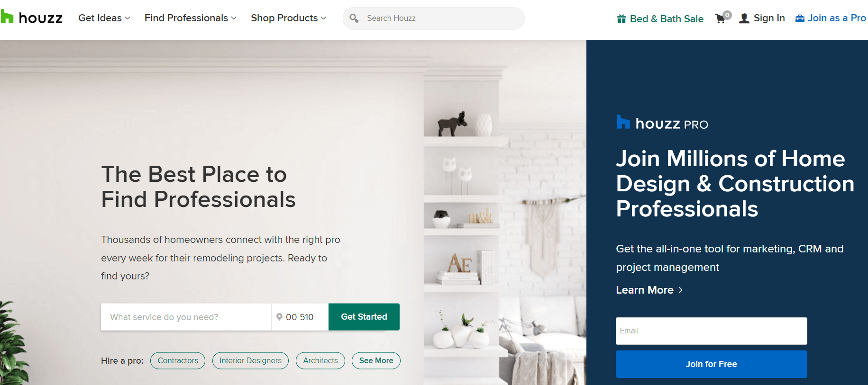The width and height of the screenshot is (868, 385).
Task: Expand the Shop Products dropdown menu
Action: (x=289, y=18)
